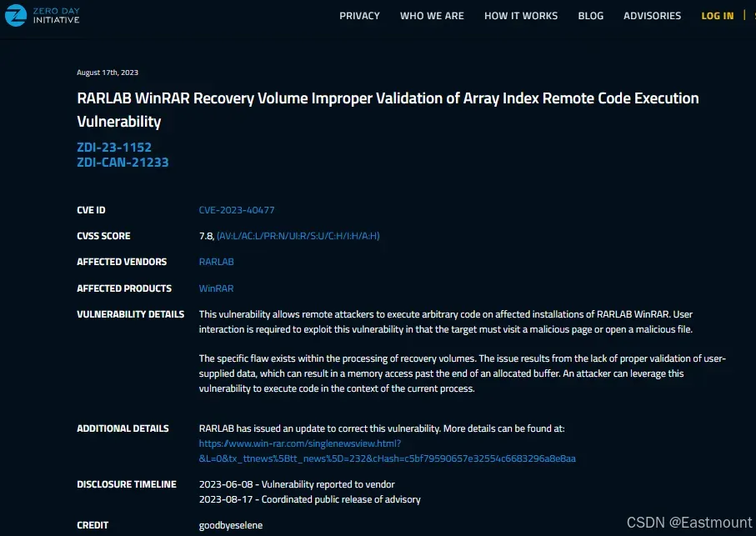The image size is (756, 536).
Task: Click the ADDITIONAL DETAILS label
Action: pos(123,428)
